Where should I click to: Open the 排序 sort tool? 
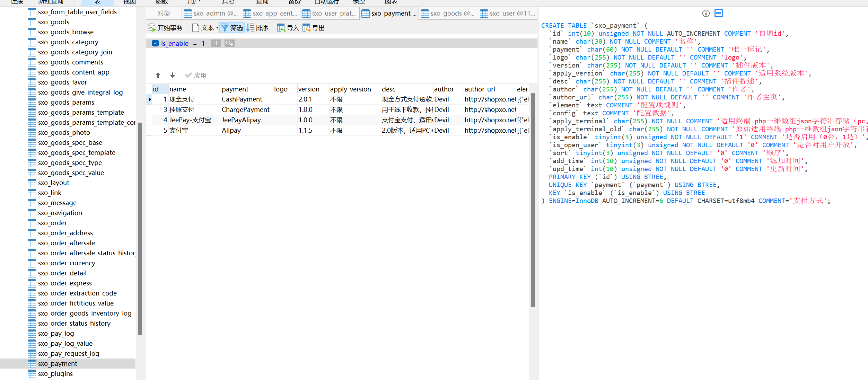[x=257, y=28]
